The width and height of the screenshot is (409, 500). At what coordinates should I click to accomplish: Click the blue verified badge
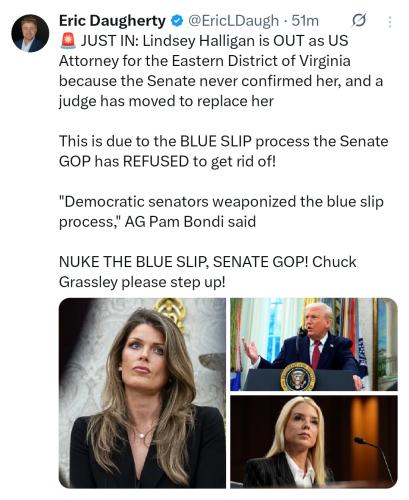coord(177,21)
